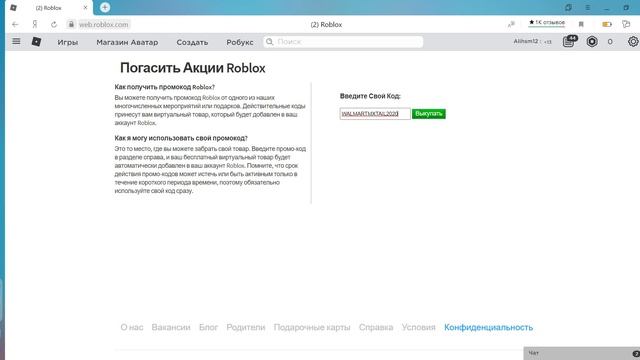Image resolution: width=640 pixels, height=360 pixels.
Task: Click the web.roblox.com address bar
Action: point(103,24)
